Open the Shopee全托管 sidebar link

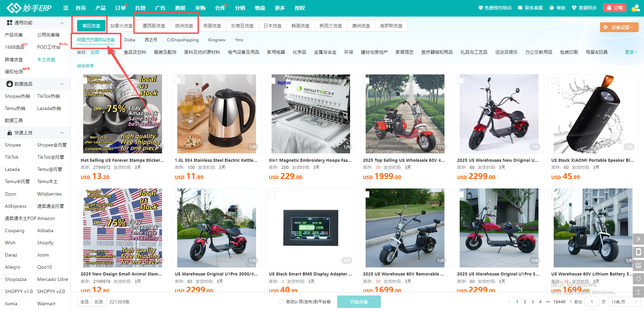point(52,145)
